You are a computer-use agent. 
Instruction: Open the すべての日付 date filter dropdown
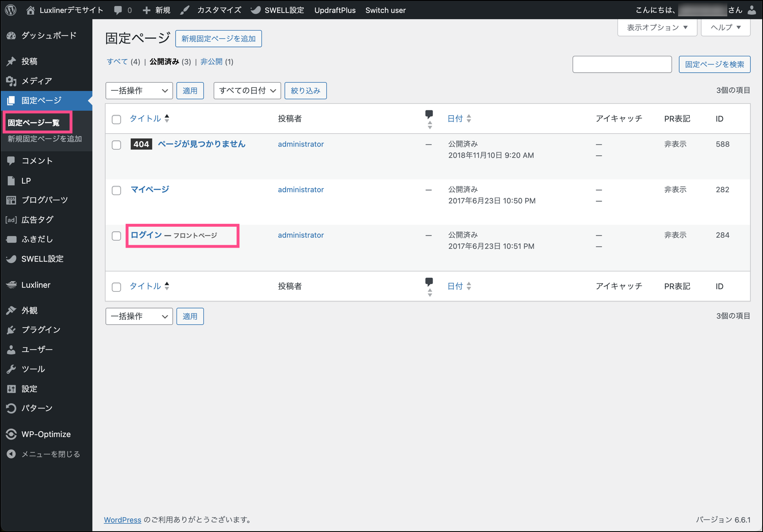pos(247,91)
